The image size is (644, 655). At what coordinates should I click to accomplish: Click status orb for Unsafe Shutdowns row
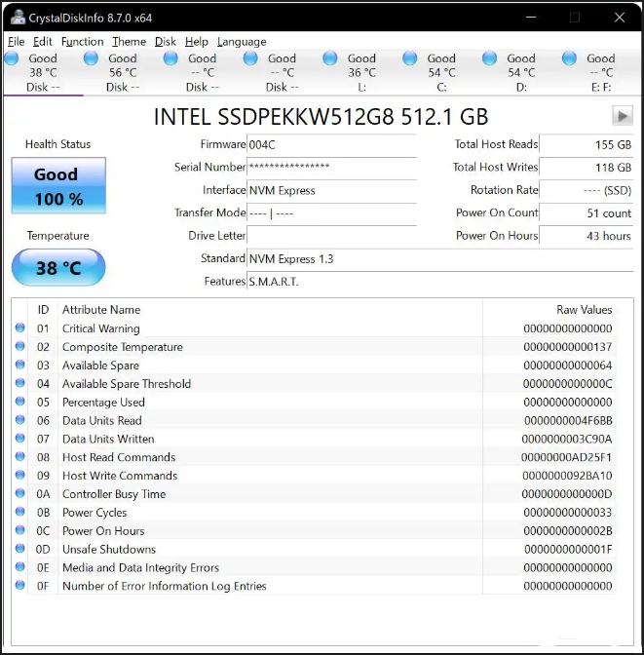coord(20,548)
